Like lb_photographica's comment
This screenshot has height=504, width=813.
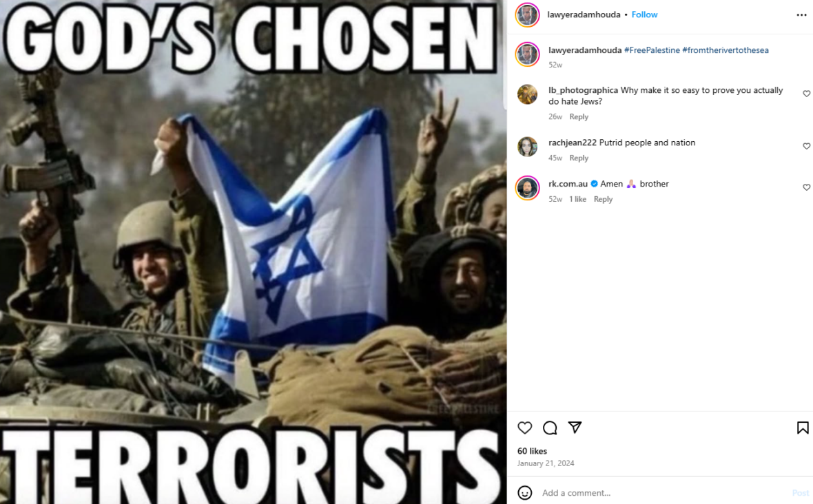[x=806, y=94]
